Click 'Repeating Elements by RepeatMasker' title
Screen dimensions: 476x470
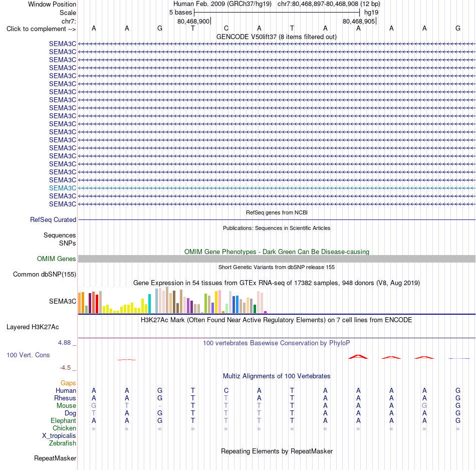coord(277,451)
